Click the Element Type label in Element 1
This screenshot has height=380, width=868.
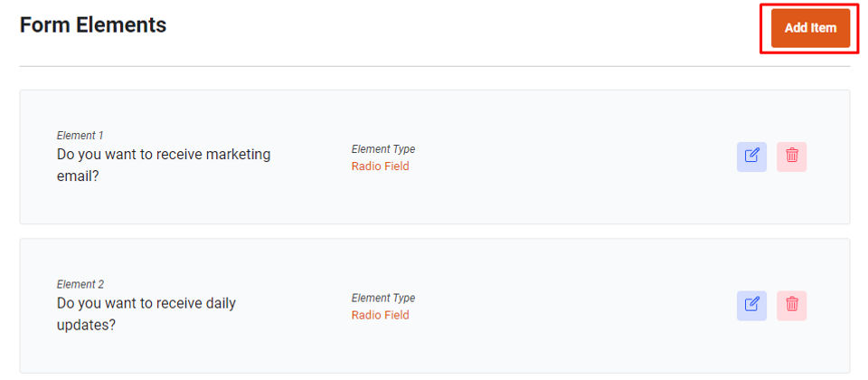(383, 149)
